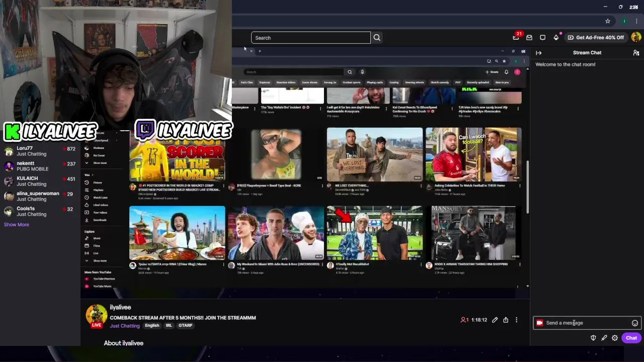Open Cools1s channel in sidebar
This screenshot has height=362, width=644.
point(39,211)
